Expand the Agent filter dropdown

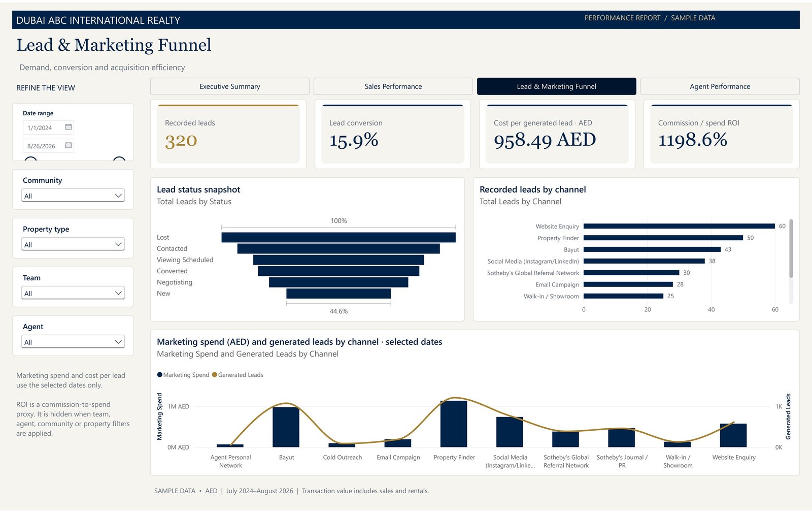(x=73, y=342)
